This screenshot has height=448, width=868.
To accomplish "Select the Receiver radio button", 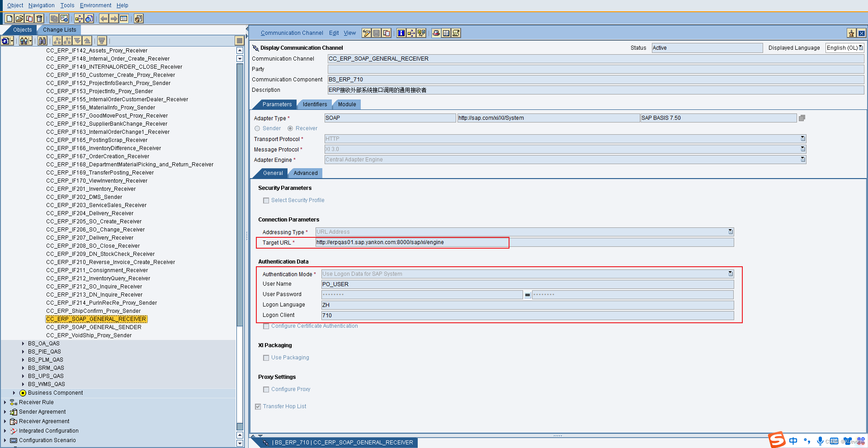I will pos(290,128).
